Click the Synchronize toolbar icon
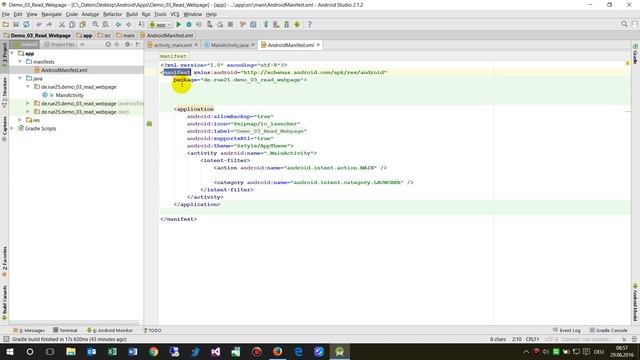Image resolution: width=640 pixels, height=360 pixels. (26, 24)
